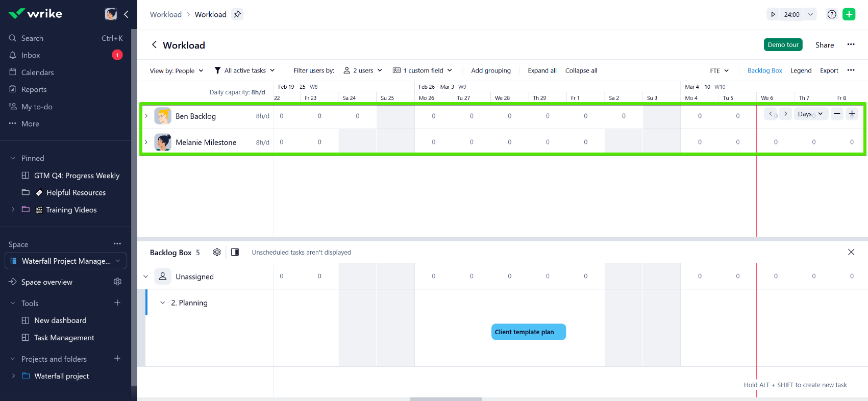Click Expand all
Screen dimensions: 868x401
pyautogui.click(x=542, y=70)
